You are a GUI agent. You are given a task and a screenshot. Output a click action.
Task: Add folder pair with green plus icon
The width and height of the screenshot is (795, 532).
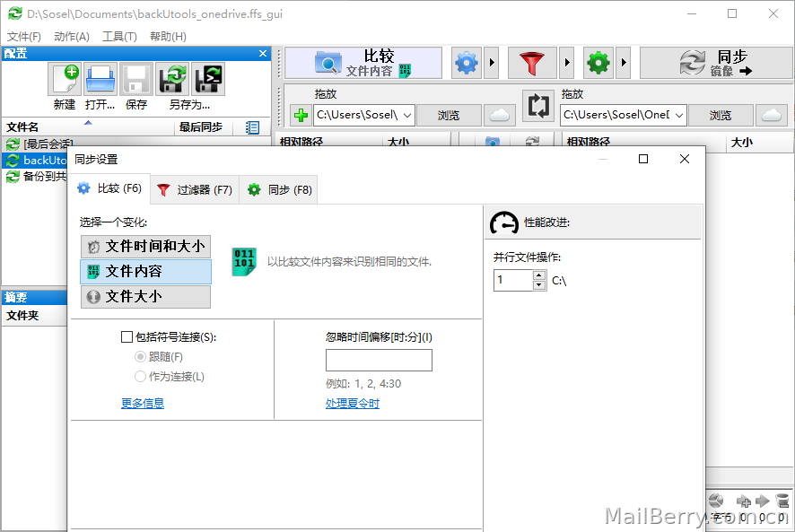(301, 115)
